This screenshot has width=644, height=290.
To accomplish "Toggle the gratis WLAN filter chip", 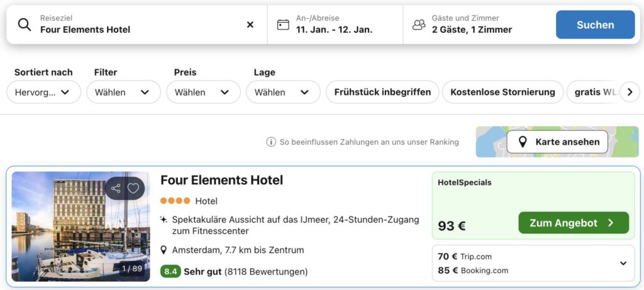I will click(x=592, y=92).
